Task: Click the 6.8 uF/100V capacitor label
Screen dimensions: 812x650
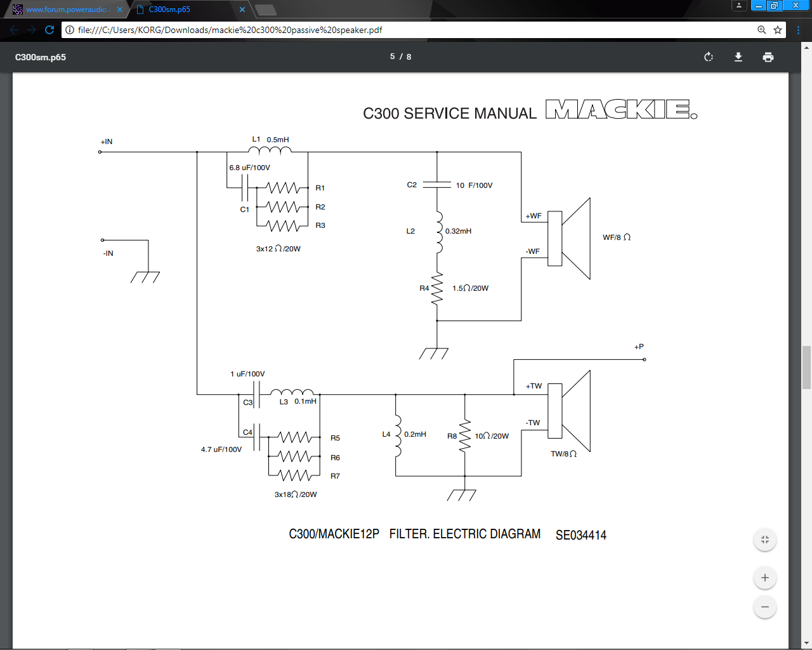Action: [249, 168]
